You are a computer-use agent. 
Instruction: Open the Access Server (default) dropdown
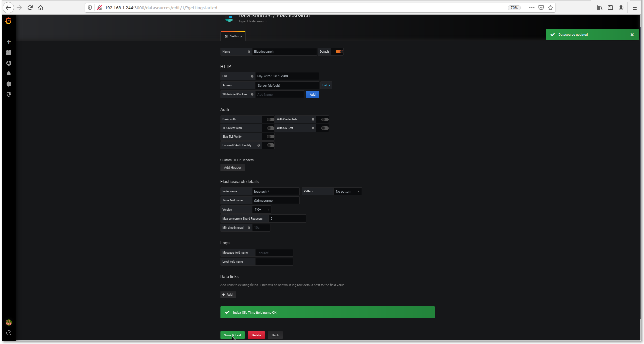(287, 85)
